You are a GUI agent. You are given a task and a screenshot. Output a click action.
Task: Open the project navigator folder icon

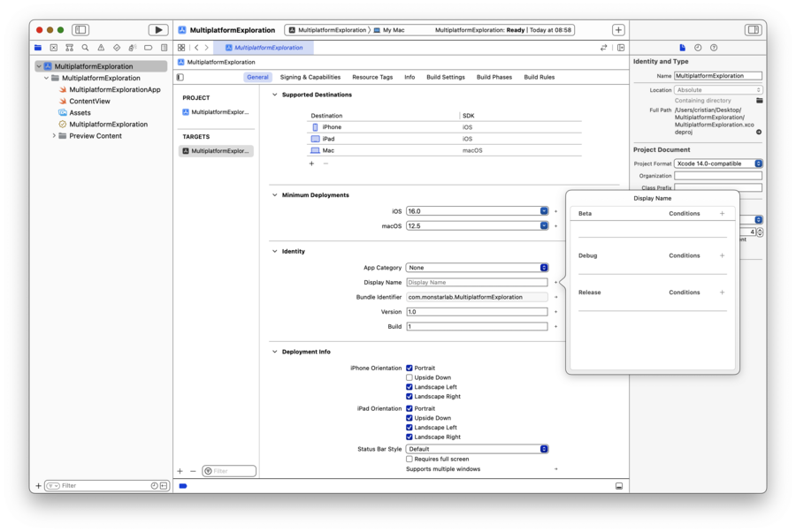pos(38,48)
